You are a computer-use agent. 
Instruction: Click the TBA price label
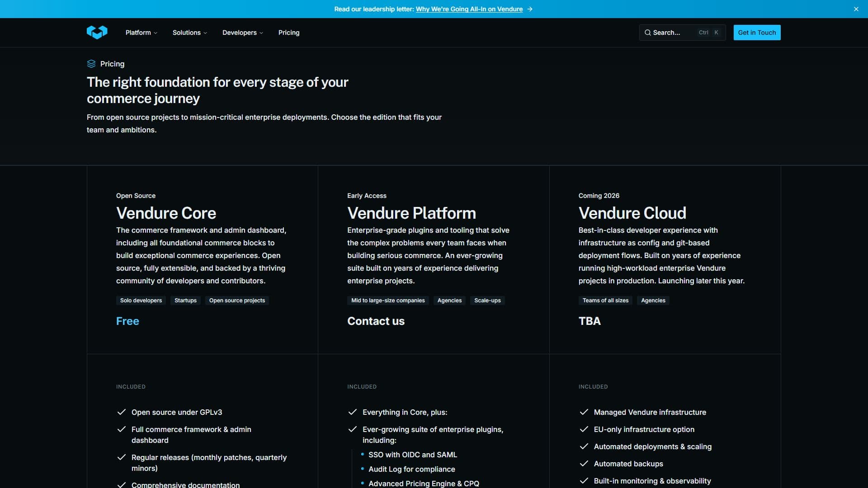point(590,321)
